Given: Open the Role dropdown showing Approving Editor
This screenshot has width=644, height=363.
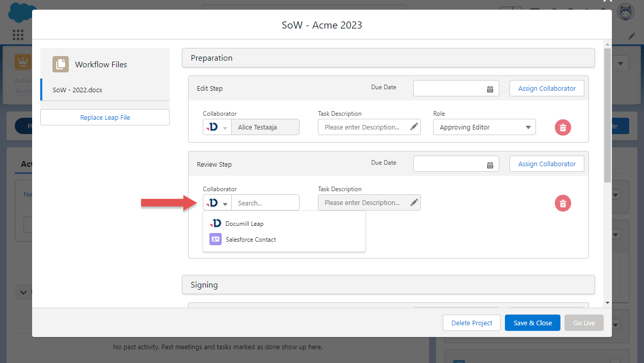Looking at the screenshot, I should pos(484,127).
